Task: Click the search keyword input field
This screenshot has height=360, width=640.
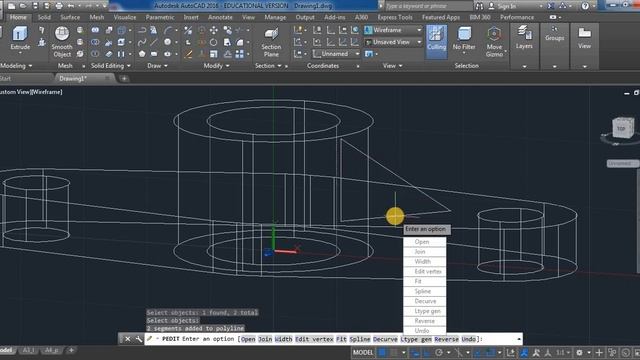Action: (429, 6)
